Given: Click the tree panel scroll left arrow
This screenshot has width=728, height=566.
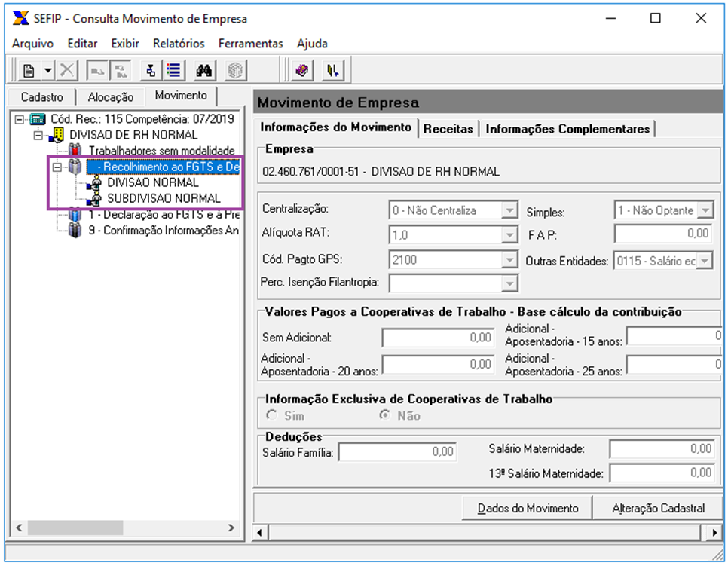Looking at the screenshot, I should (x=19, y=528).
